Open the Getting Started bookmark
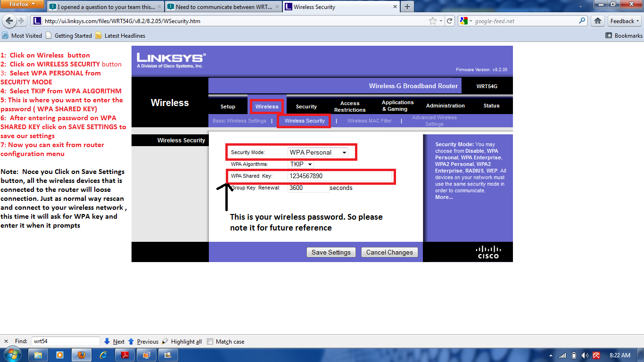Viewport: 644px width, 362px height. [69, 35]
